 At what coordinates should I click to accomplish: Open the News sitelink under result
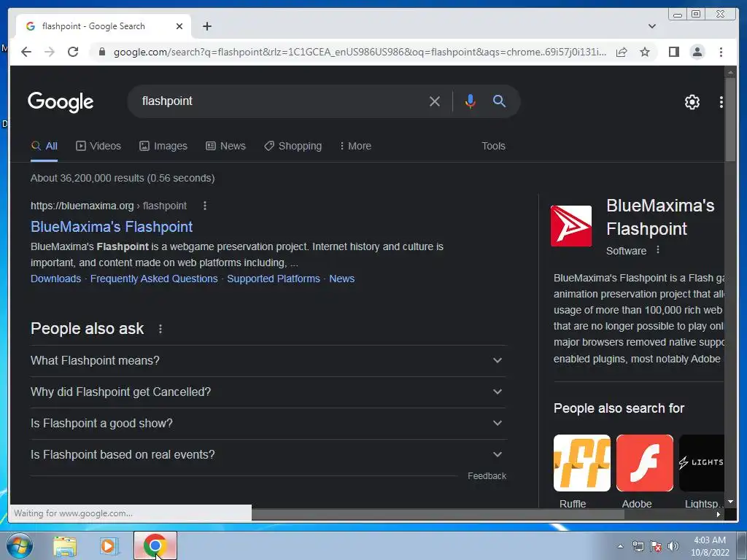tap(341, 279)
